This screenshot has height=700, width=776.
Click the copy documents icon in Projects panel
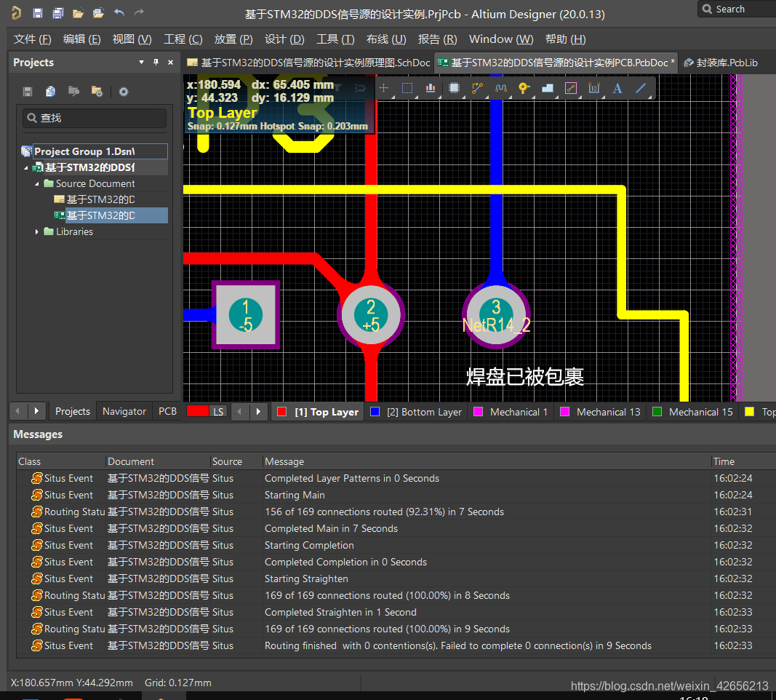coord(50,92)
